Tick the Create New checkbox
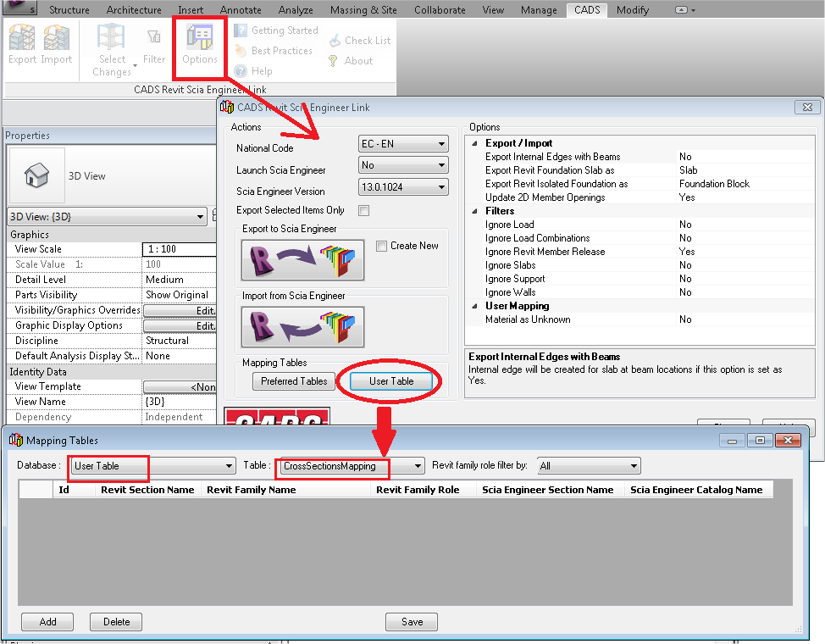Screen dimensions: 825x644 [x=382, y=246]
